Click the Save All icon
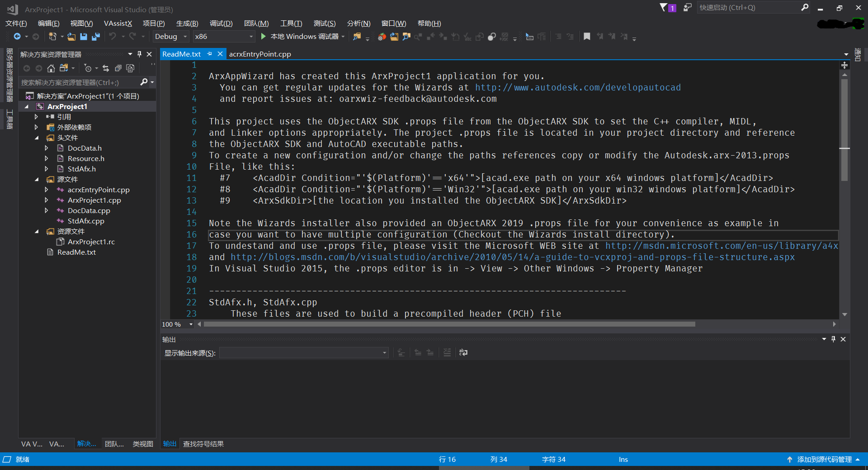Viewport: 868px width, 470px height. 96,37
